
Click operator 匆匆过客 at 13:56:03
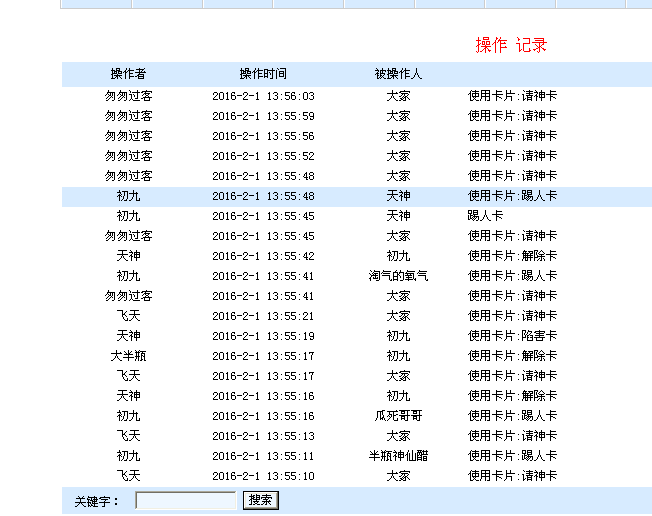coord(128,96)
